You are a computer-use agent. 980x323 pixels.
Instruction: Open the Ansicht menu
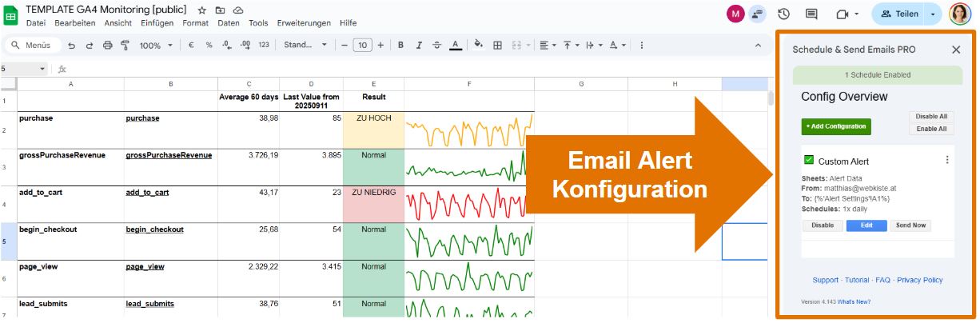pyautogui.click(x=118, y=23)
